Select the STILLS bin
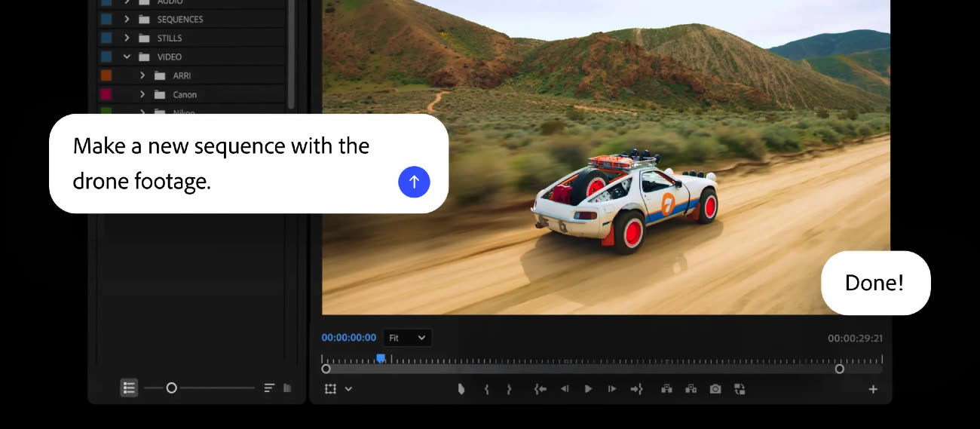980x429 pixels. pyautogui.click(x=170, y=38)
